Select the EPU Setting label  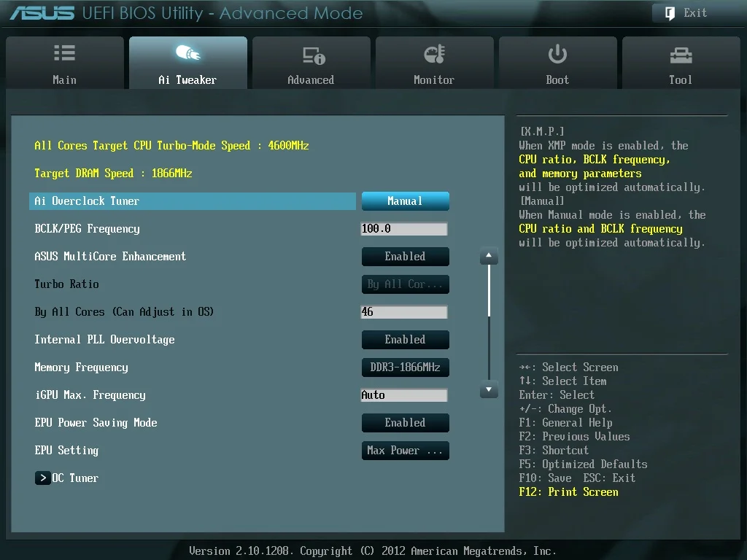point(66,451)
